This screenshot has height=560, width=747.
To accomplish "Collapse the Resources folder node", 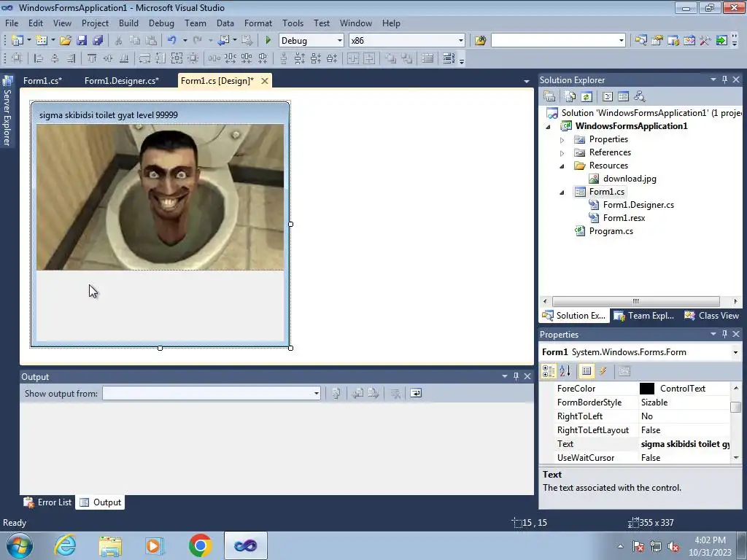I will click(x=562, y=166).
